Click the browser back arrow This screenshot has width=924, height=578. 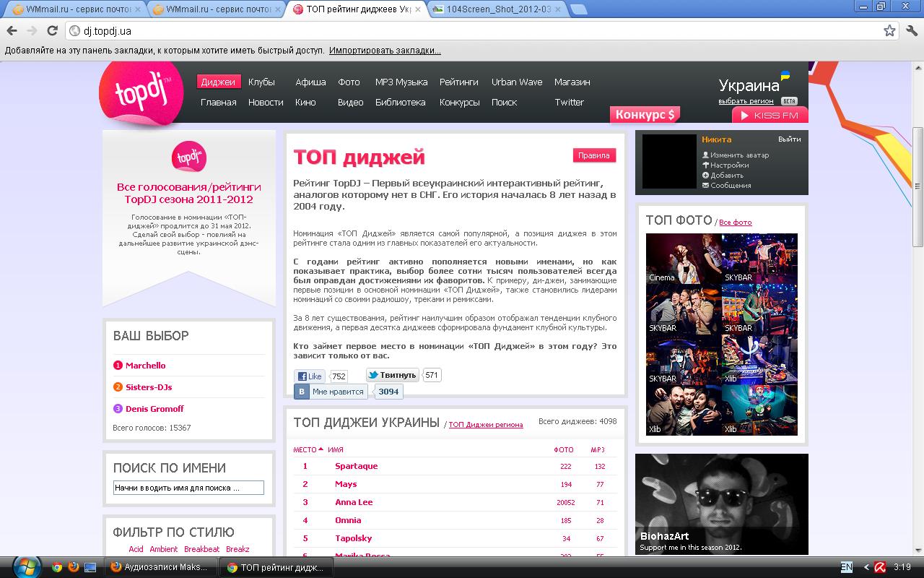point(12,31)
